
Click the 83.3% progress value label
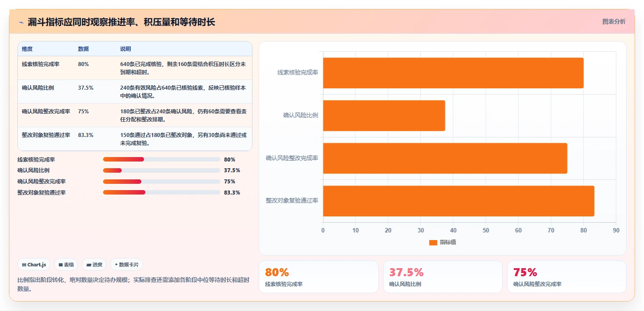pos(232,193)
